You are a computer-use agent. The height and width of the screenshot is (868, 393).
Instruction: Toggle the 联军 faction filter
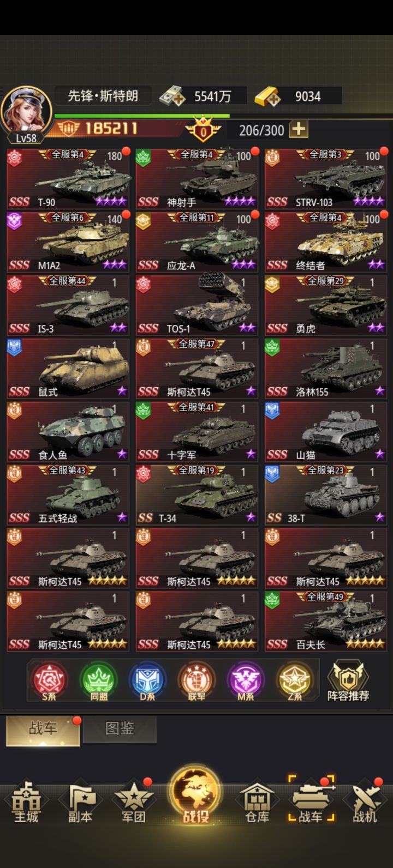196,681
